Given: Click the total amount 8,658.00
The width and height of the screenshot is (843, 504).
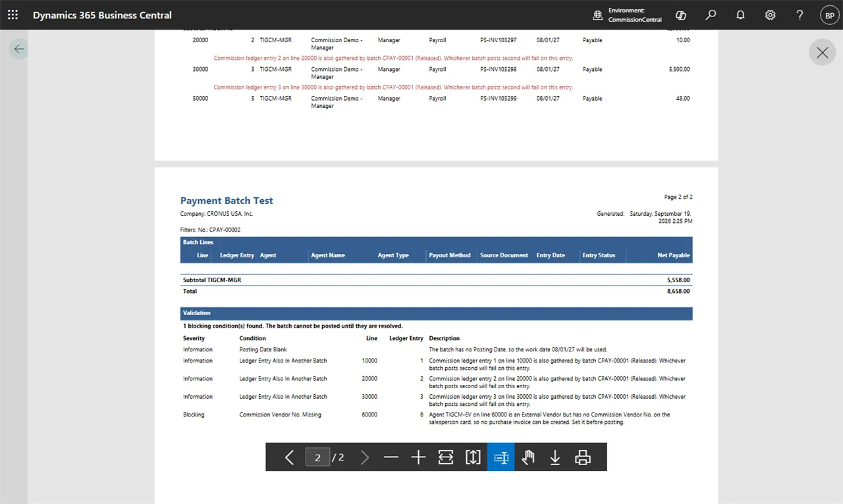Looking at the screenshot, I should 678,291.
